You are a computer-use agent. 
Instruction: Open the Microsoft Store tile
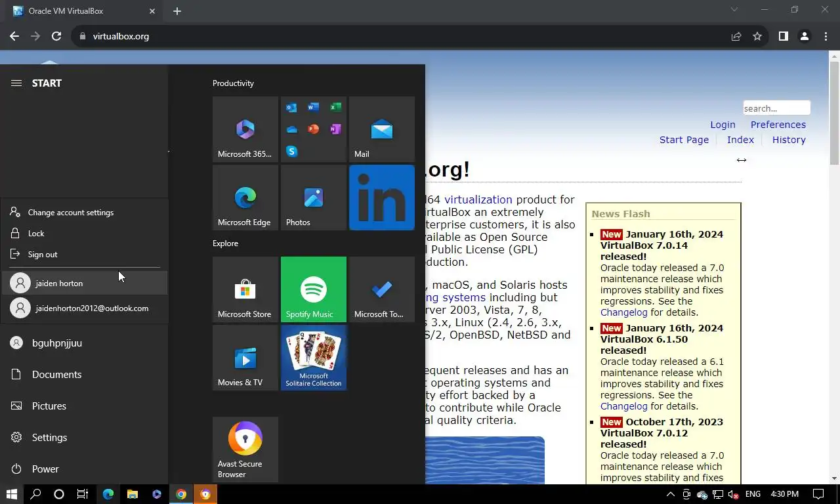pyautogui.click(x=245, y=289)
